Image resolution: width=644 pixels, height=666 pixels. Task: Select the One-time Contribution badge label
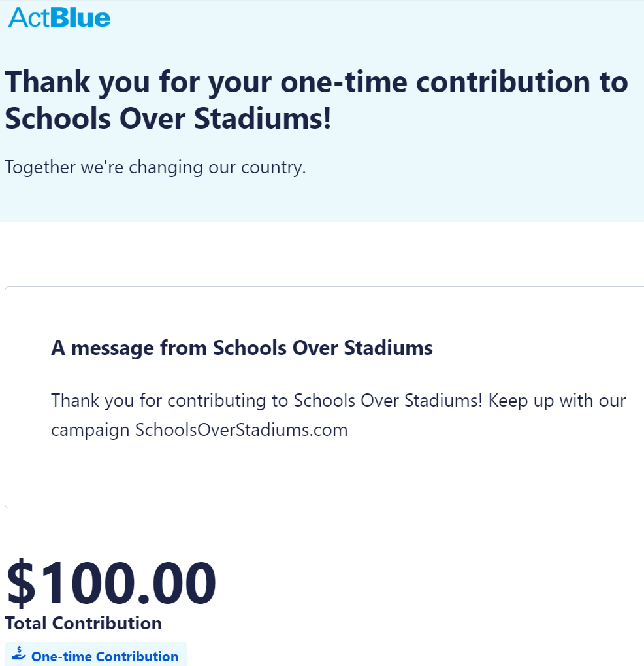[x=105, y=657]
